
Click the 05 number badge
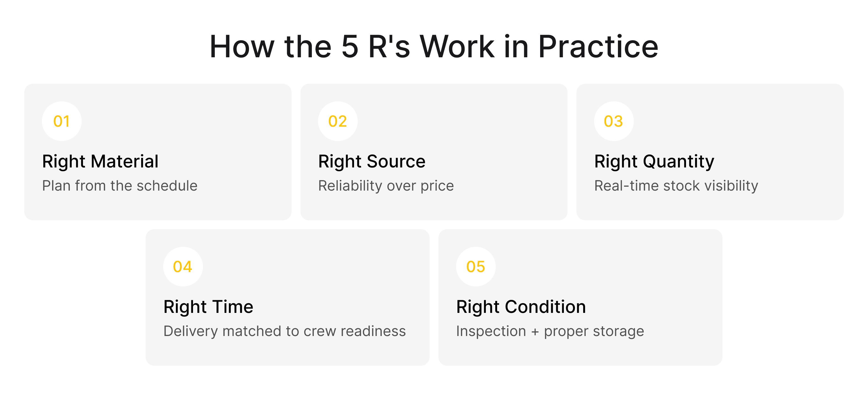[476, 267]
